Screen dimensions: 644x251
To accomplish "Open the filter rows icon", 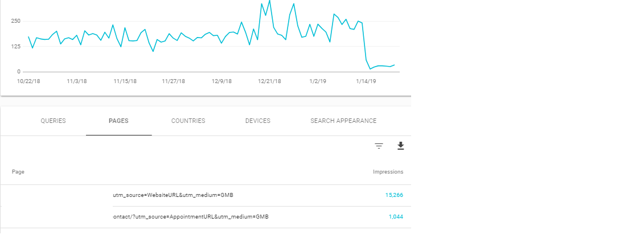I will tap(379, 146).
